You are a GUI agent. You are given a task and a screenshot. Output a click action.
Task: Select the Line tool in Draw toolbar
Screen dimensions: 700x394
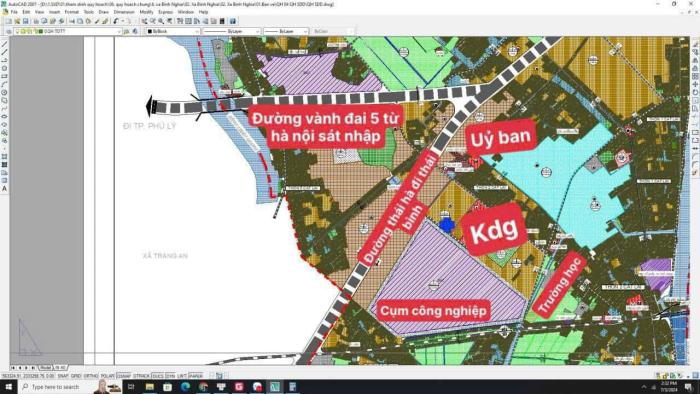[4, 44]
